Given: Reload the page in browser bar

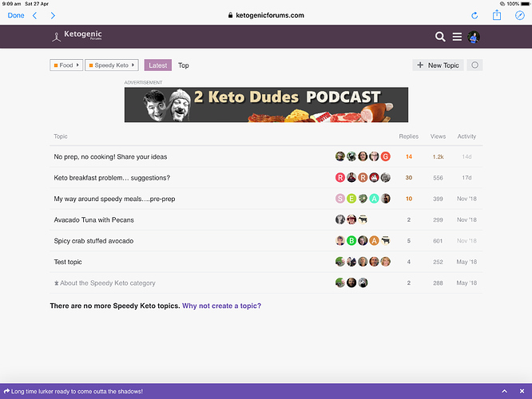Looking at the screenshot, I should point(474,15).
